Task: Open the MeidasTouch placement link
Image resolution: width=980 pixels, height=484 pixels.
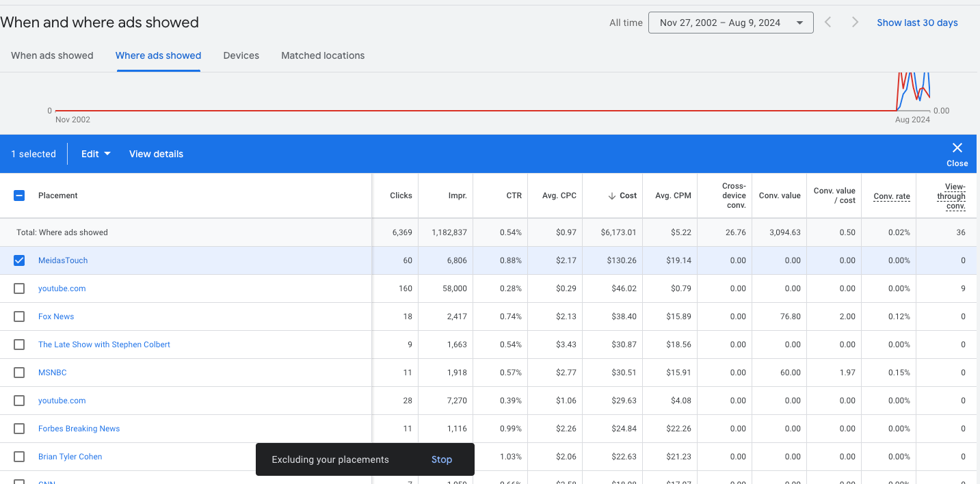Action: point(63,260)
